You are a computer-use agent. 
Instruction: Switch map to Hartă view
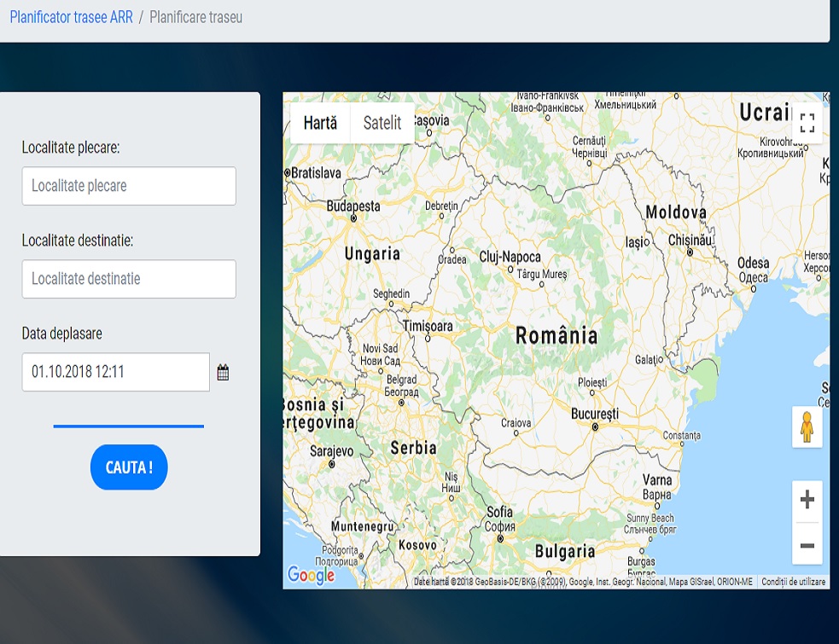[x=320, y=123]
